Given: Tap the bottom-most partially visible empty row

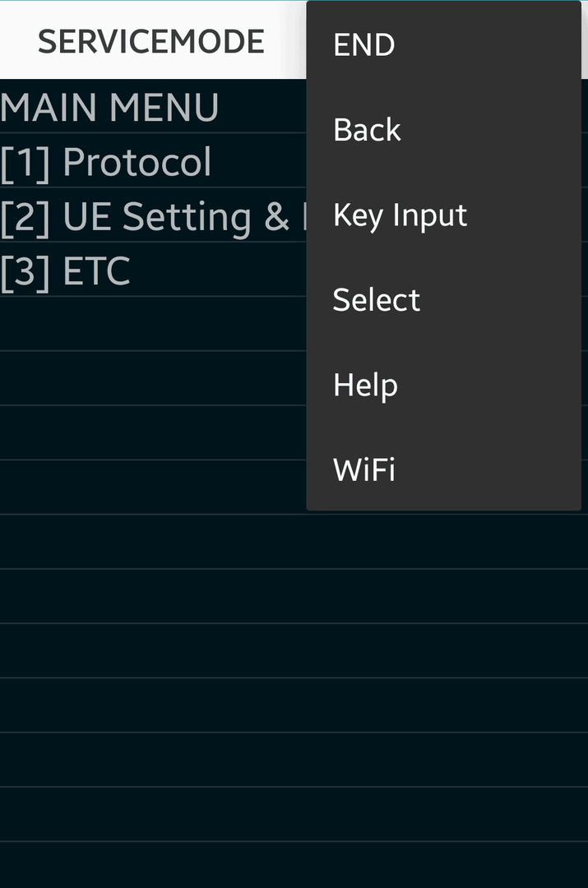Looking at the screenshot, I should [x=294, y=865].
